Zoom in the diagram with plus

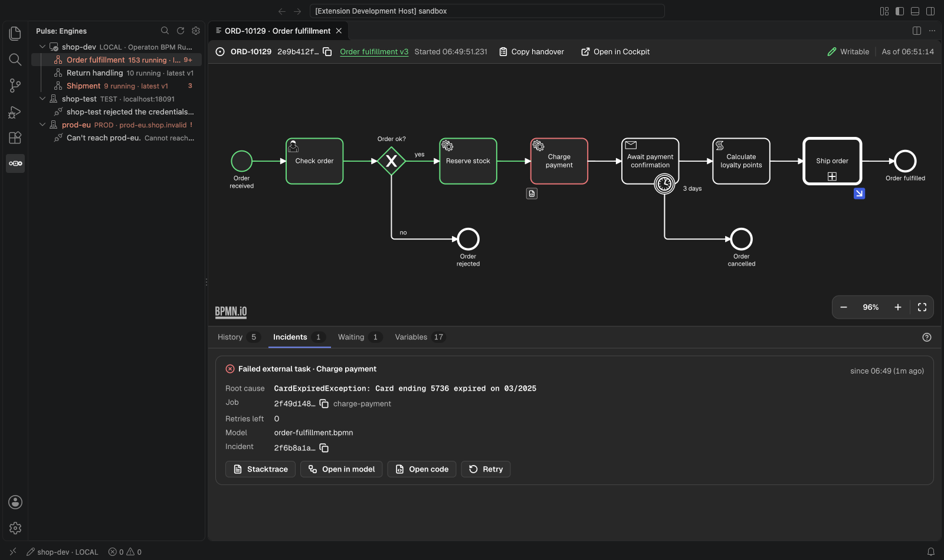[x=898, y=307]
